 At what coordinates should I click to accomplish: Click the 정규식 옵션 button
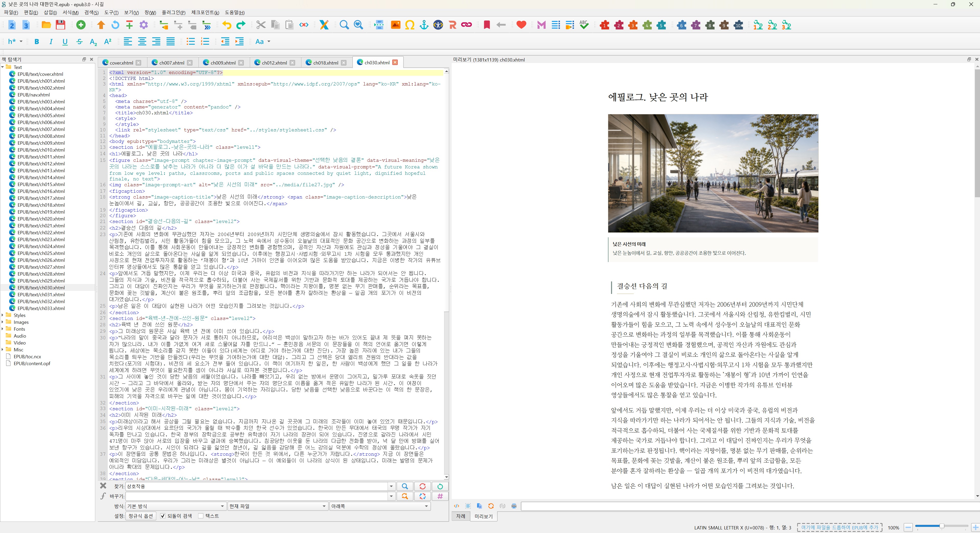pyautogui.click(x=141, y=516)
